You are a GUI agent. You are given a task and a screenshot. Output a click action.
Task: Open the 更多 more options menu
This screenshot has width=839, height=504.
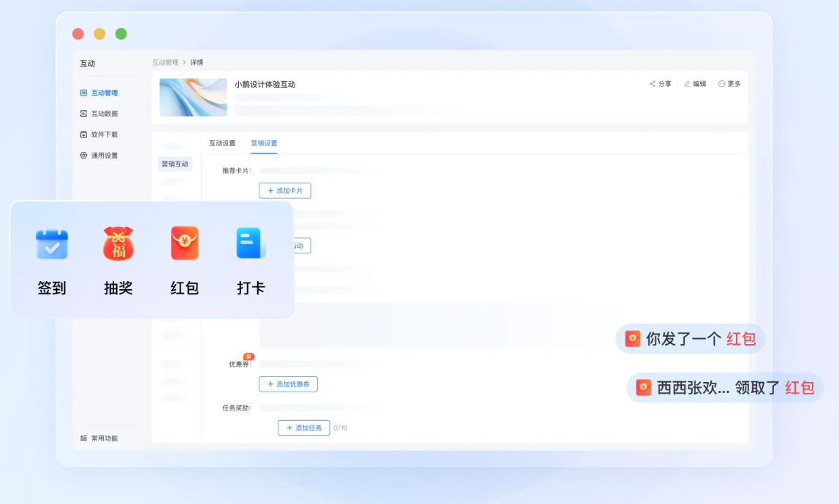tap(728, 83)
